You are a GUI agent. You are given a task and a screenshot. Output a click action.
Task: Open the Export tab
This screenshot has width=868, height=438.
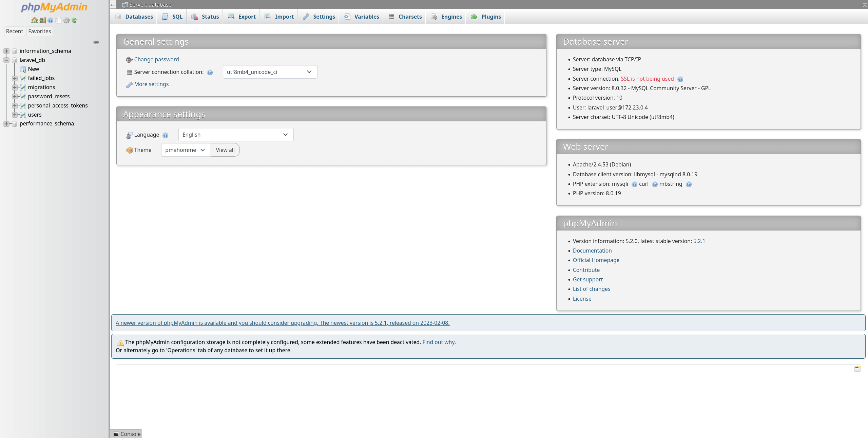[242, 17]
